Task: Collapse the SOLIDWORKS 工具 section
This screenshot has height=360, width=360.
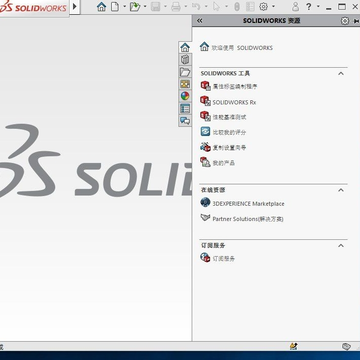Action: (341, 73)
